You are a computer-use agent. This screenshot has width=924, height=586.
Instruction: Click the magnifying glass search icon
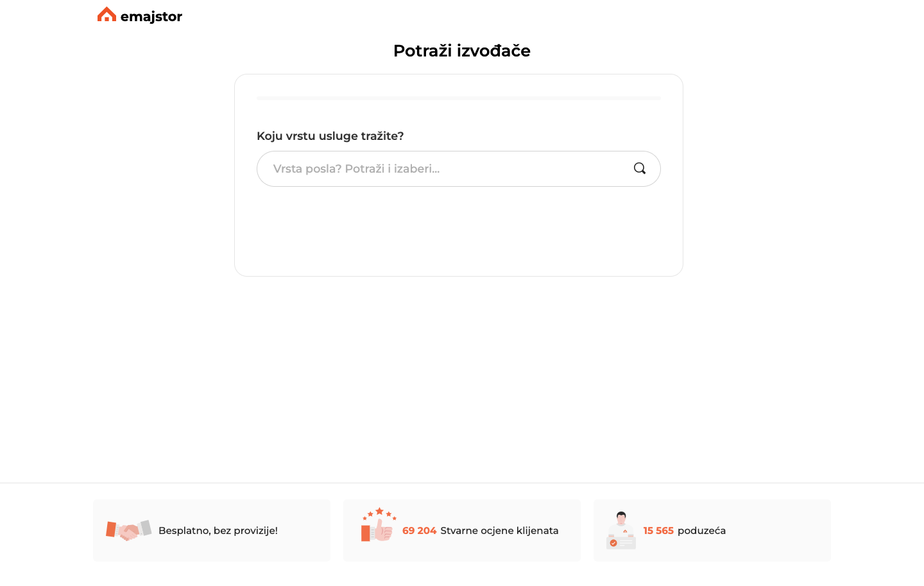640,168
